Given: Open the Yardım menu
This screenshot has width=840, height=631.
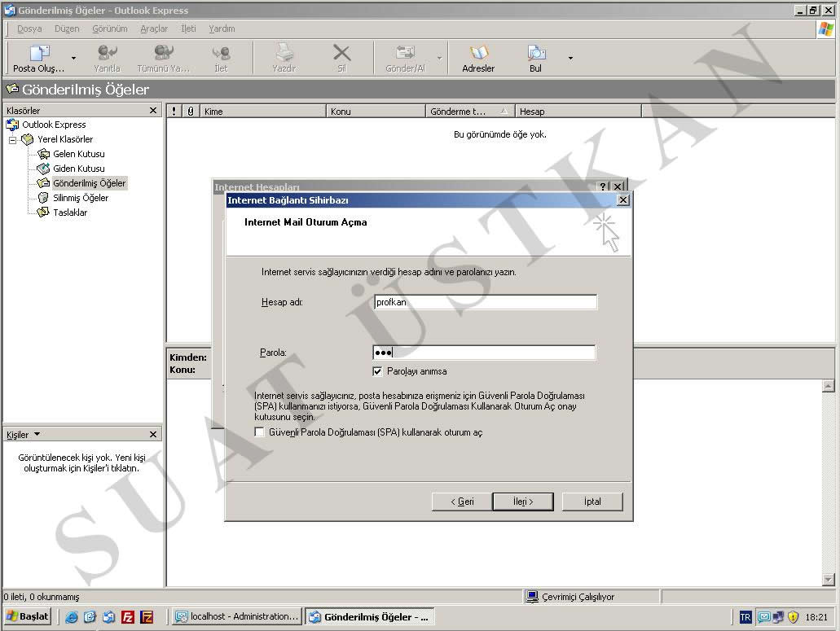Looking at the screenshot, I should pyautogui.click(x=222, y=28).
